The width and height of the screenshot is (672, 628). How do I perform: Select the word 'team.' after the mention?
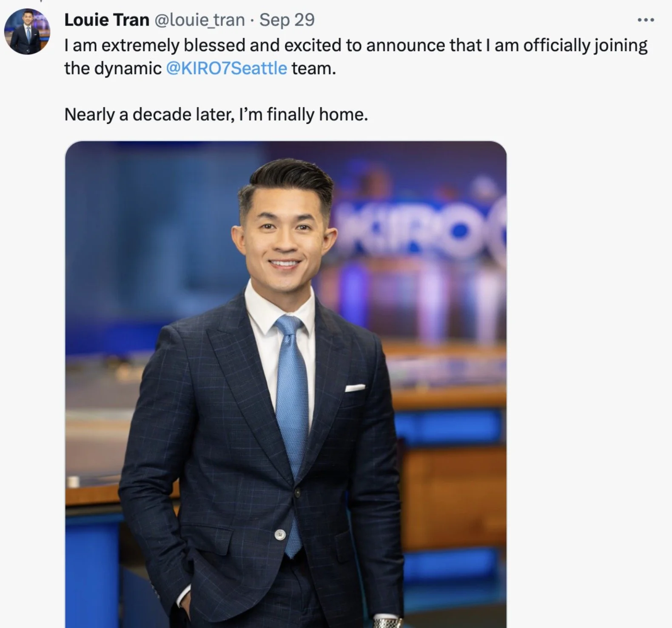314,68
